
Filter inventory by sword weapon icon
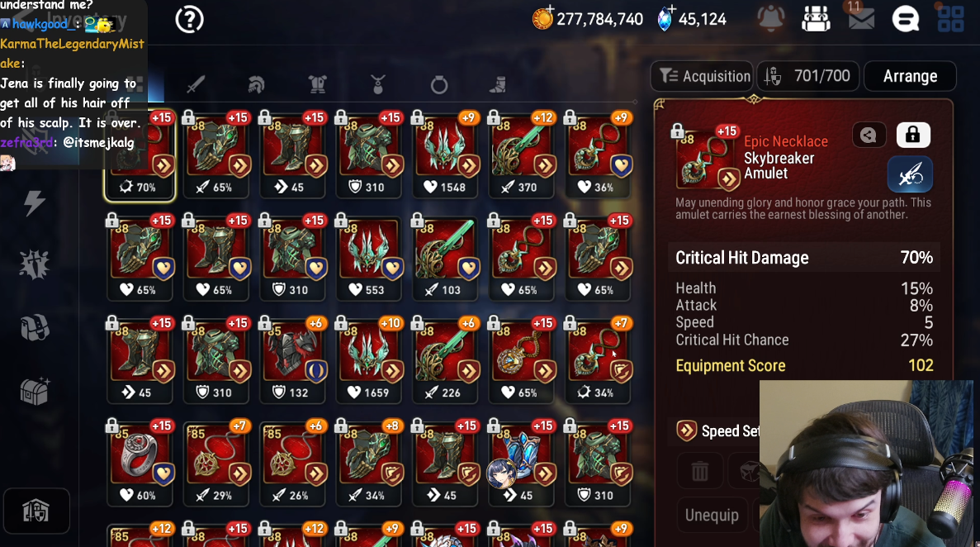[x=195, y=83]
